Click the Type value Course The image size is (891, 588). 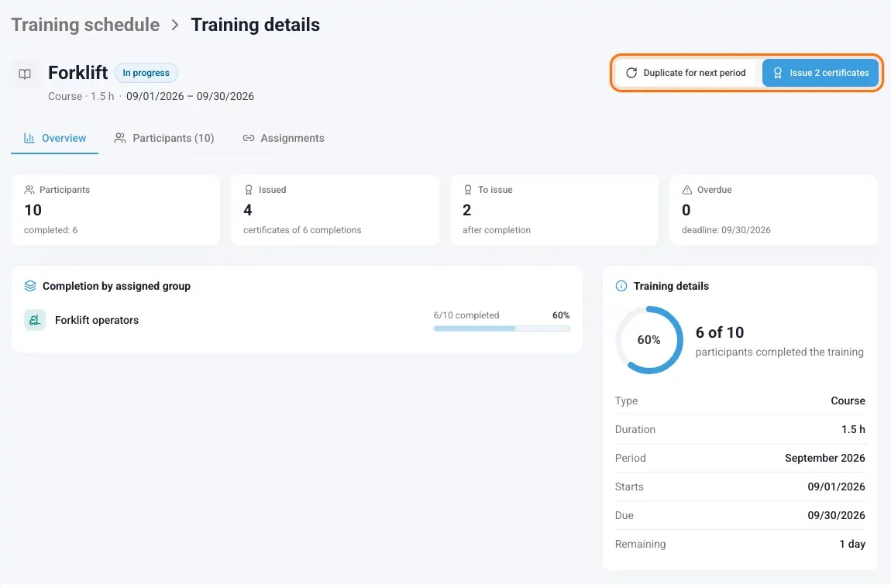(x=848, y=401)
